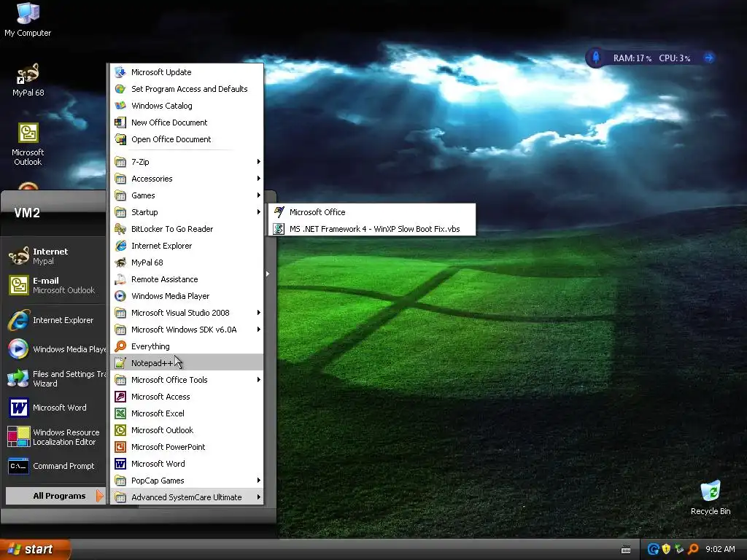
Task: Open Files and Settings Transfer Wizard
Action: click(55, 378)
